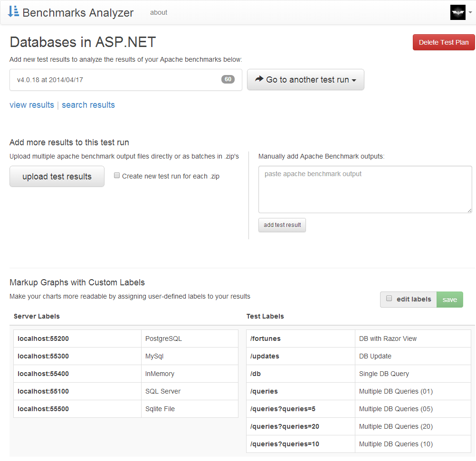
Task: Enable Create new test run for each .zip
Action: (116, 176)
